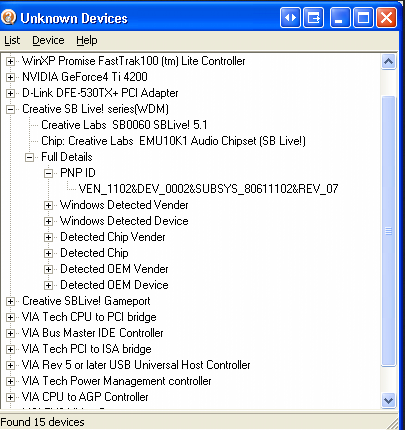Expand Windows Detected Vender node
Viewport: 405px width, 430px height.
click(x=48, y=205)
